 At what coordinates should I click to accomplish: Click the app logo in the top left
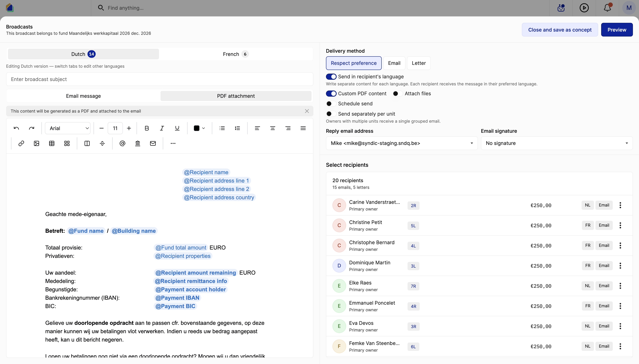[x=10, y=7]
